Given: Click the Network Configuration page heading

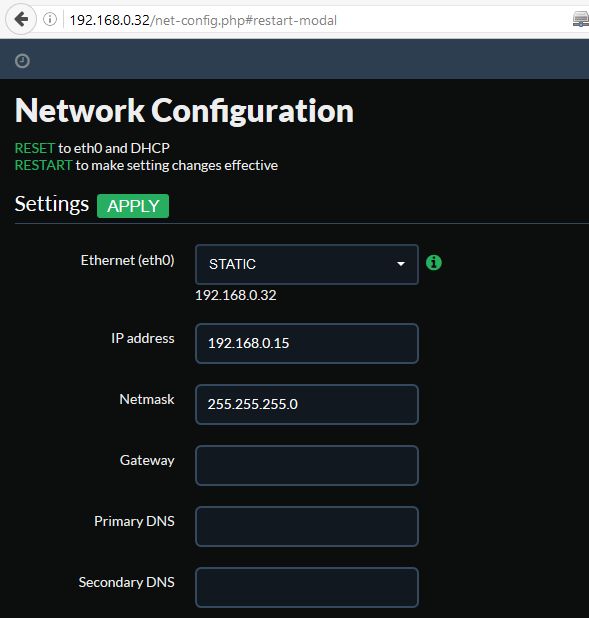Looking at the screenshot, I should [184, 112].
